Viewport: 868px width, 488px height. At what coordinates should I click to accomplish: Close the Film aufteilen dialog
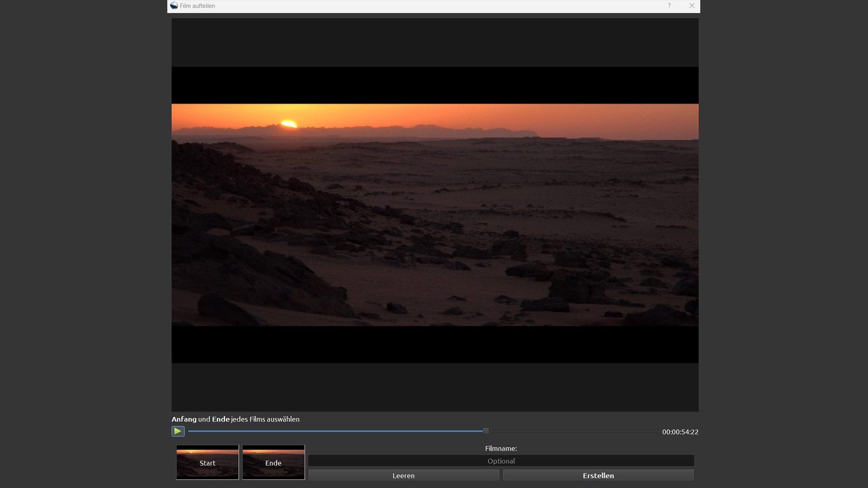[x=692, y=6]
